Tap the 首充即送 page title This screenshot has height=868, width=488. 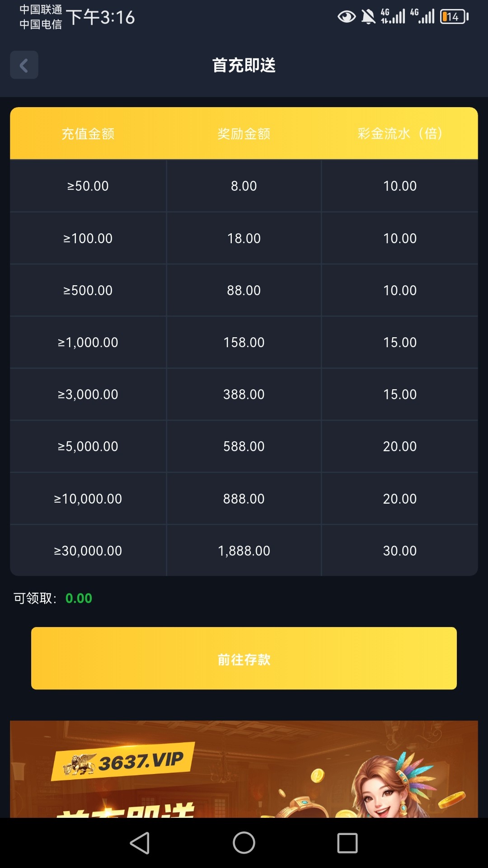point(244,66)
